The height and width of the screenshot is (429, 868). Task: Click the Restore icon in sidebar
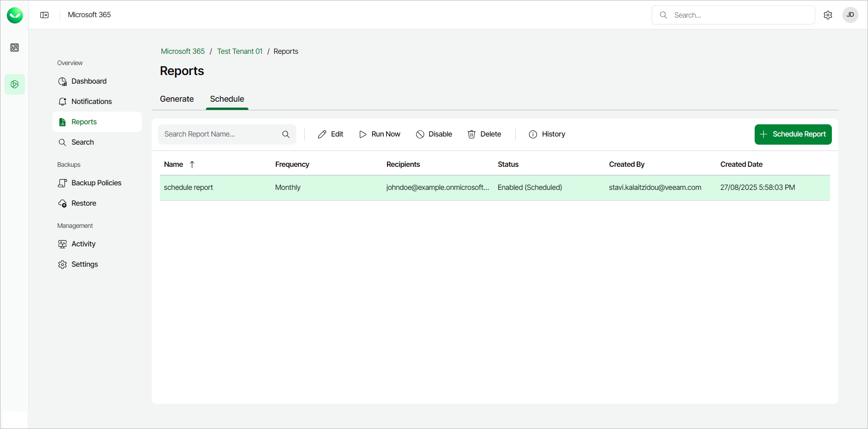click(62, 203)
